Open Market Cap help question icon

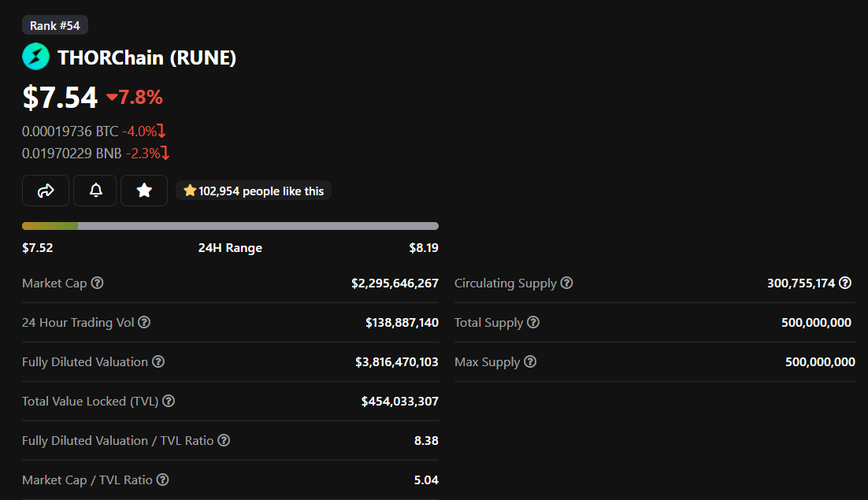(x=98, y=283)
